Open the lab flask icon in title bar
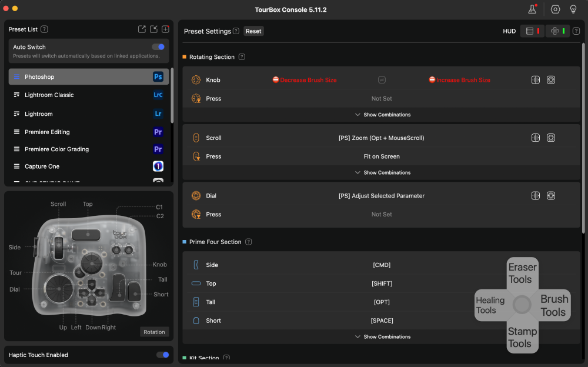 (532, 9)
